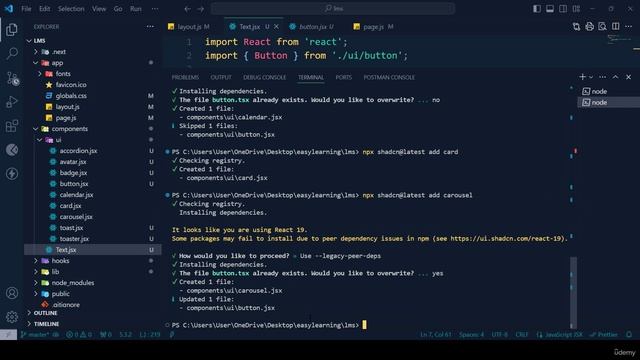Click the Thunder lightning icon in activity bar
Screen dimensions: 640x360
click(12, 173)
